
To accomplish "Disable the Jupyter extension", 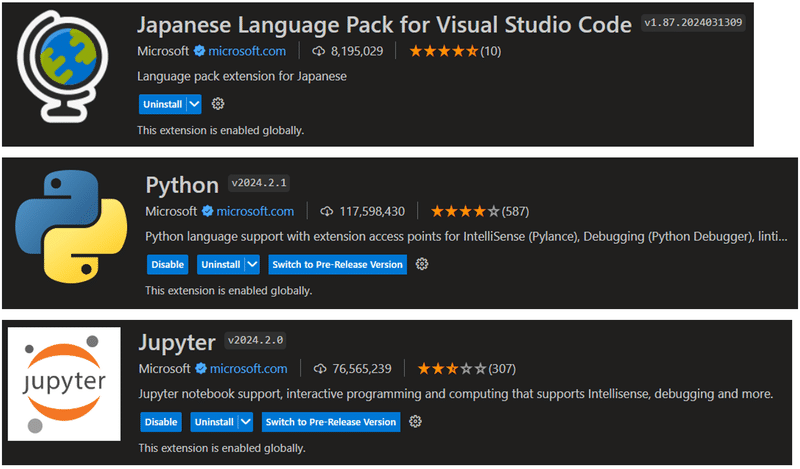I will click(161, 422).
